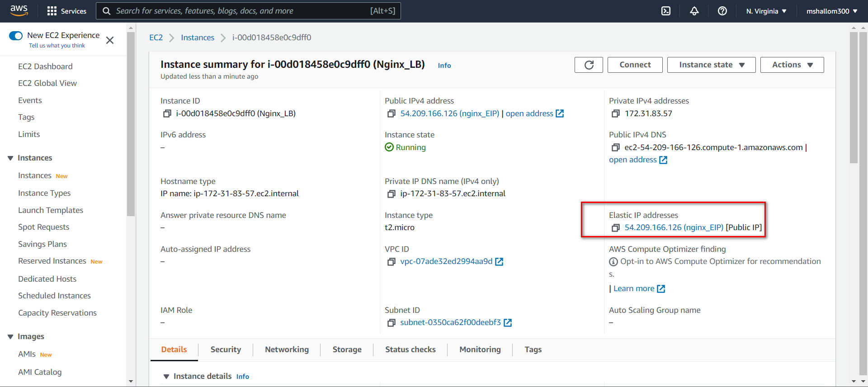
Task: Launch CloudShell from the top bar
Action: (x=666, y=11)
